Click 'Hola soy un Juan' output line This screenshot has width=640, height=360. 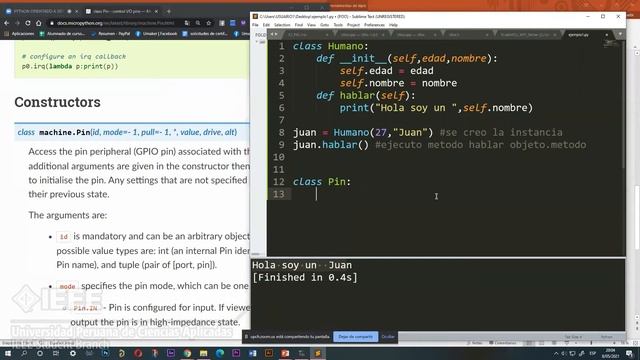302,265
